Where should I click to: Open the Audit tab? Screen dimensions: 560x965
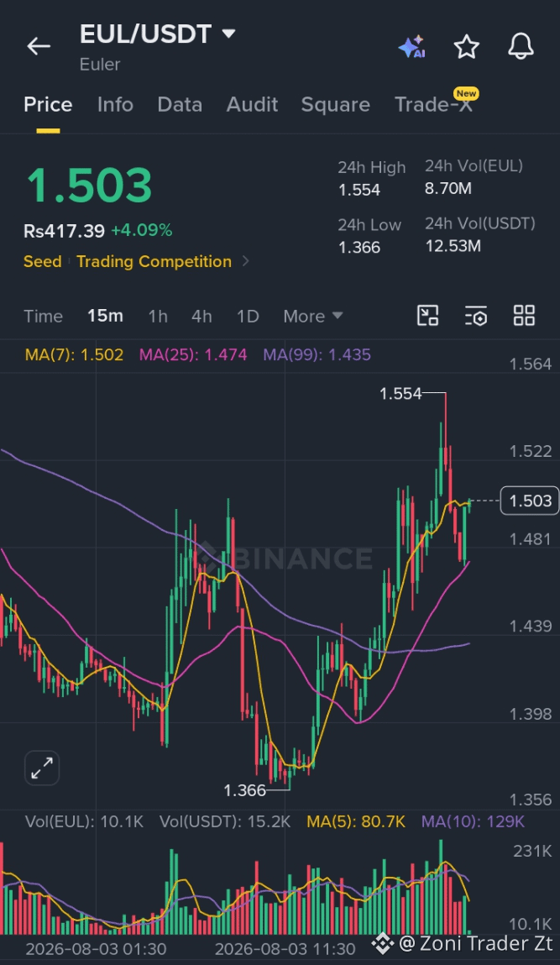[x=253, y=105]
